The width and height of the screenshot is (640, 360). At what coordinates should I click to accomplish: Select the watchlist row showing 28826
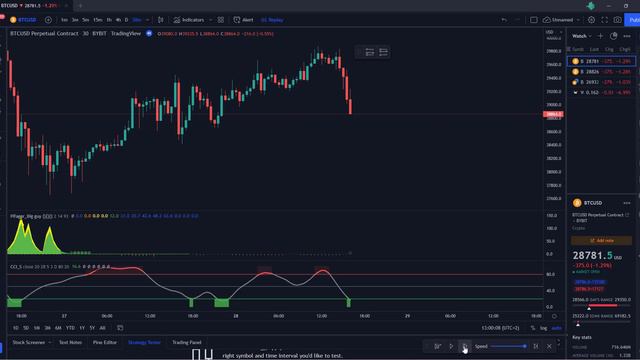click(602, 71)
